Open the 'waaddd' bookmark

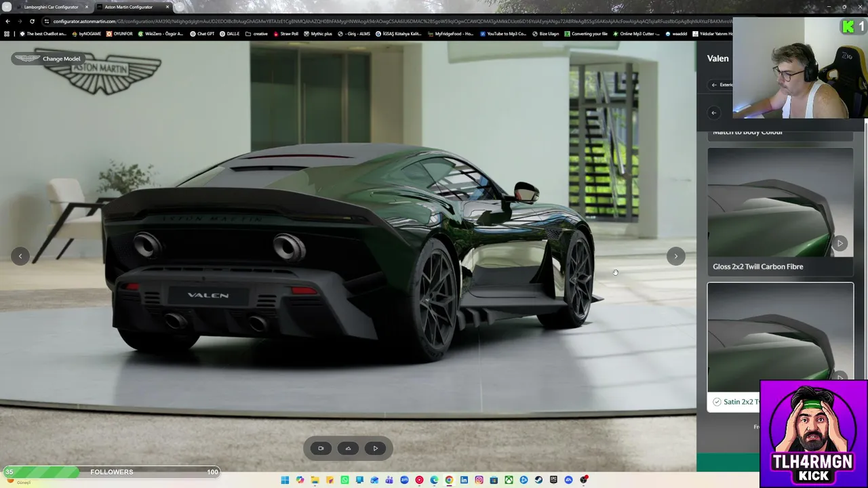676,34
